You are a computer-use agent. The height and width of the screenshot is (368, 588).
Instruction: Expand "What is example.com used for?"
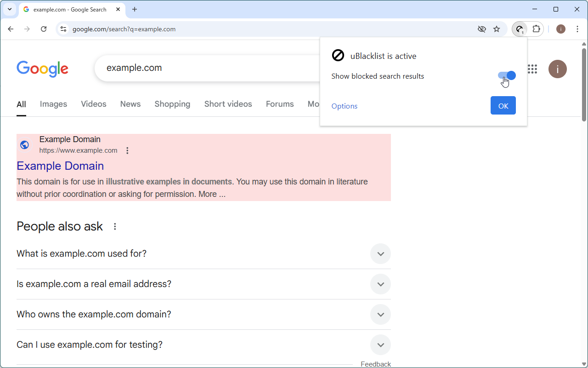coord(380,253)
